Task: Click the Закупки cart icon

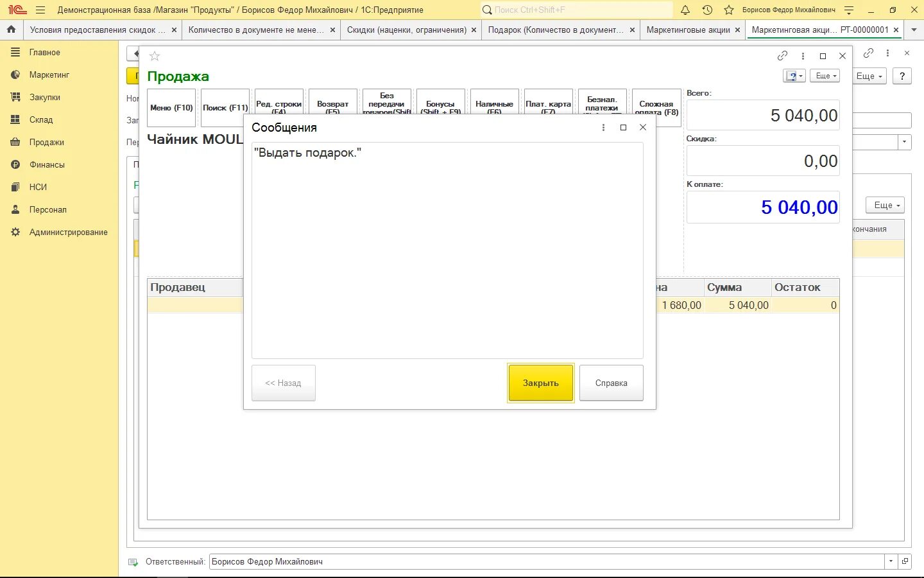Action: click(x=15, y=97)
